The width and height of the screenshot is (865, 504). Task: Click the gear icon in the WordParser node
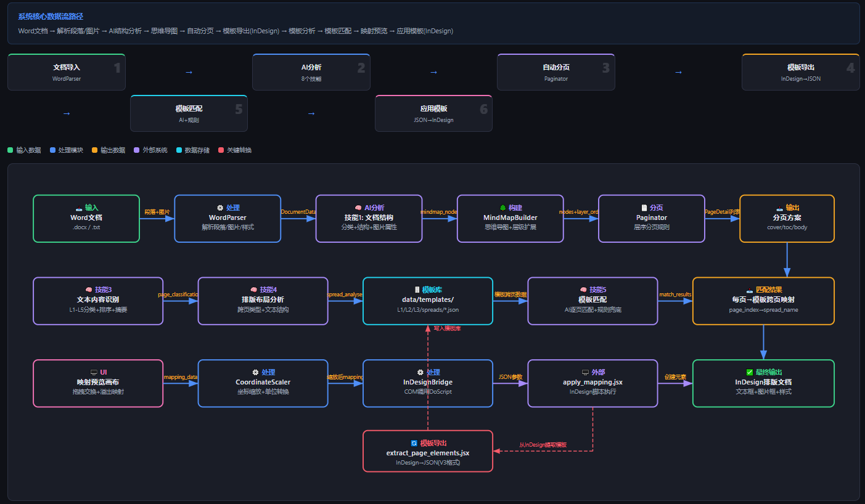[x=220, y=208]
